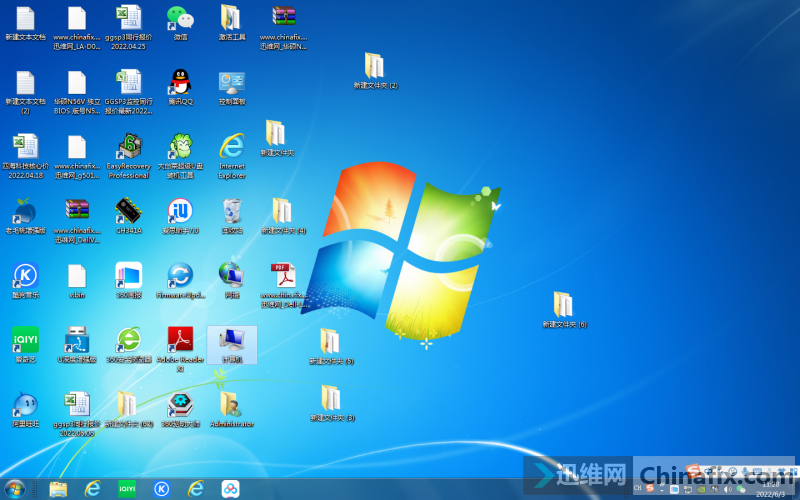Select the highlighted 计算机 Computer icon
This screenshot has height=500, width=800.
click(x=232, y=344)
